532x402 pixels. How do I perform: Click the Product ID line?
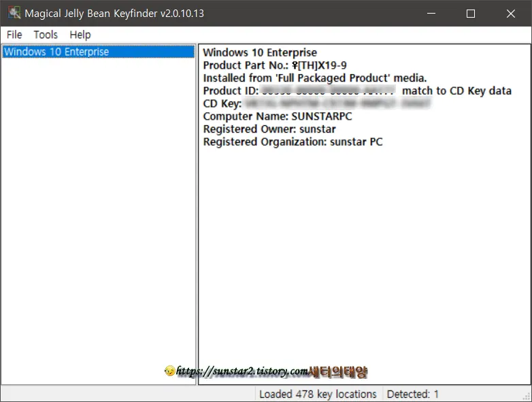(357, 91)
